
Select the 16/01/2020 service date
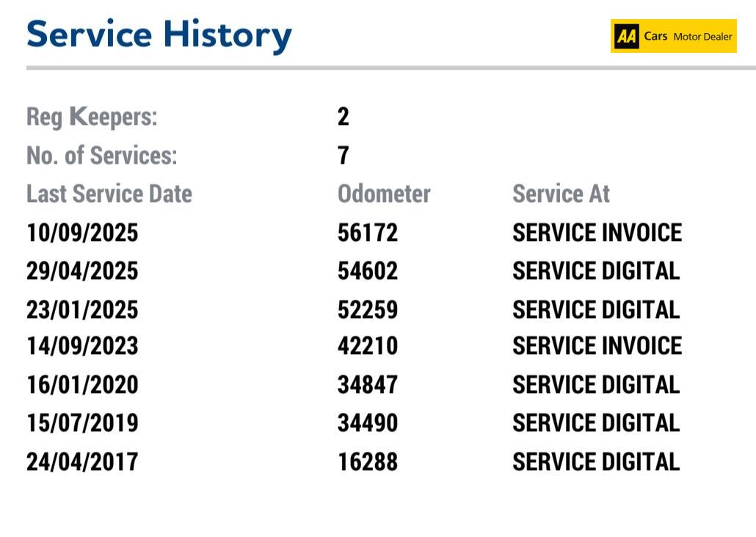coord(82,385)
